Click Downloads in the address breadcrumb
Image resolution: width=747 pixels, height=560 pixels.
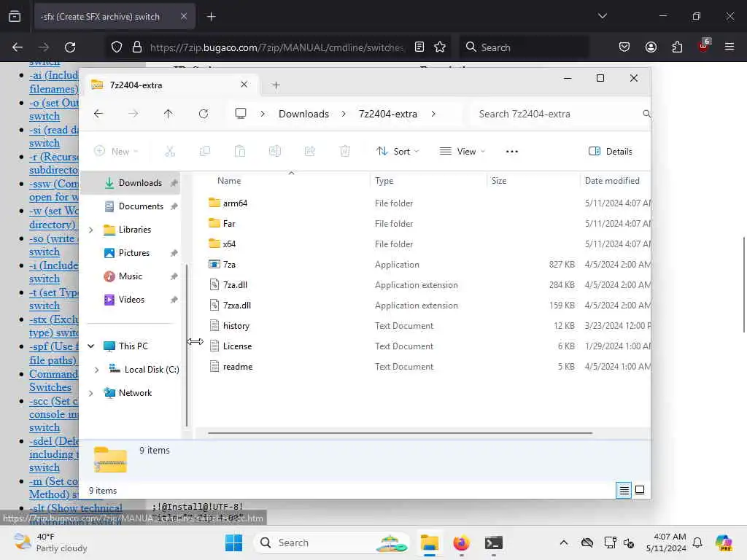tap(303, 114)
